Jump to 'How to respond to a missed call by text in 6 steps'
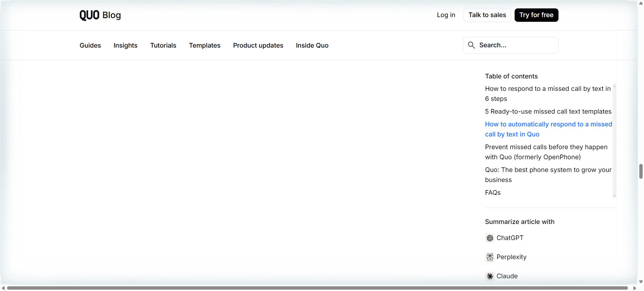The width and height of the screenshot is (644, 291). click(548, 94)
